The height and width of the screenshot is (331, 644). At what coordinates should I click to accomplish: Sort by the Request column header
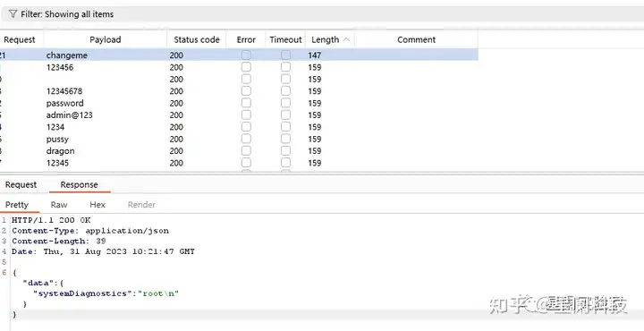coord(20,40)
